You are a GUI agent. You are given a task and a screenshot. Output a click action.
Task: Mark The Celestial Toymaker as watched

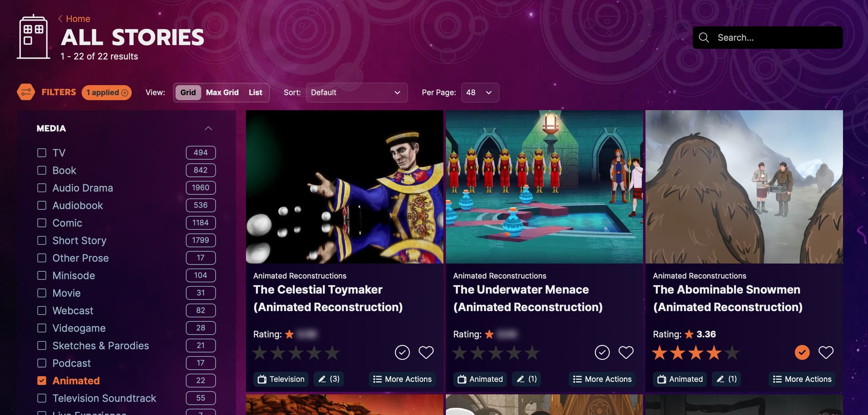[x=402, y=352]
